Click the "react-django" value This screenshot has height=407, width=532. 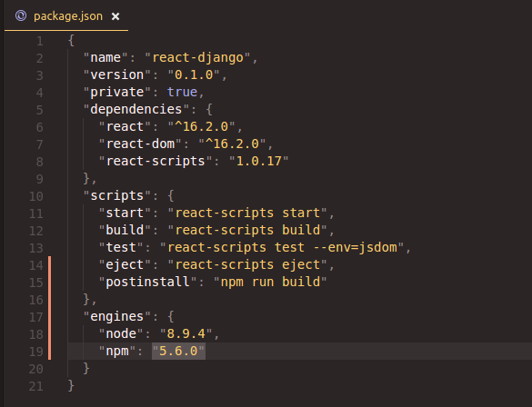[x=198, y=57]
